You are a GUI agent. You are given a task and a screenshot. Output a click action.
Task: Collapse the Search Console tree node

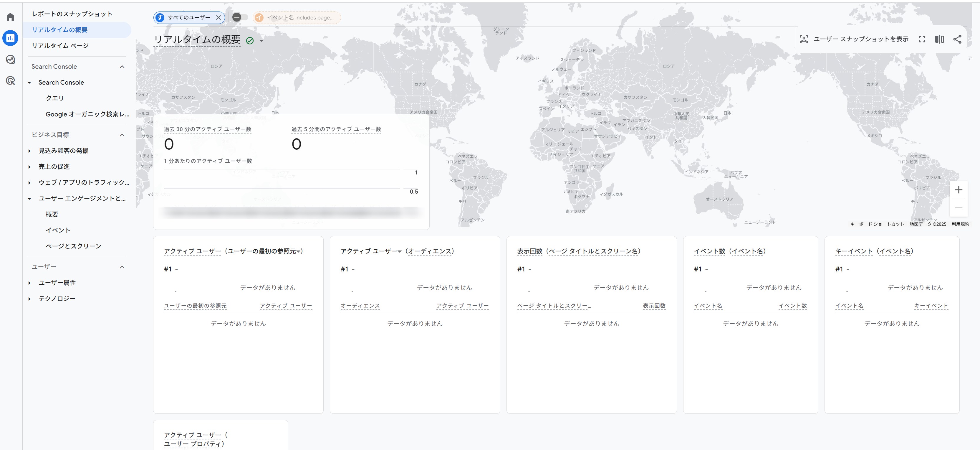coord(29,83)
